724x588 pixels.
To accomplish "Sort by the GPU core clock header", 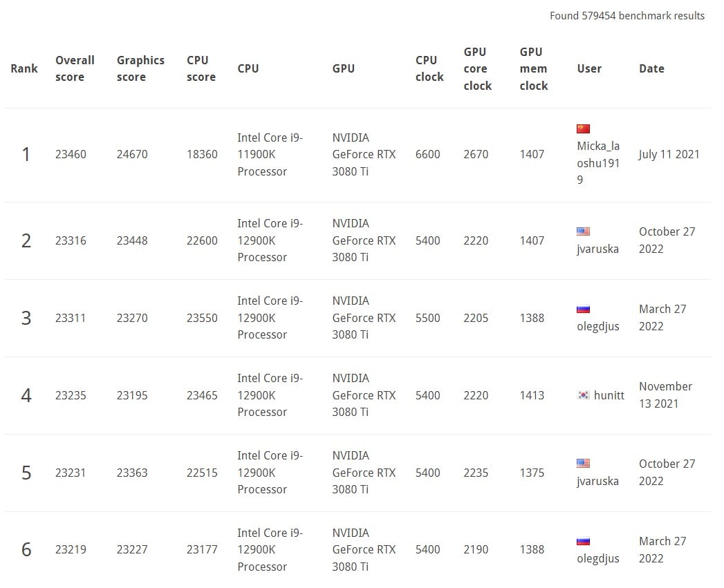I will [x=478, y=68].
